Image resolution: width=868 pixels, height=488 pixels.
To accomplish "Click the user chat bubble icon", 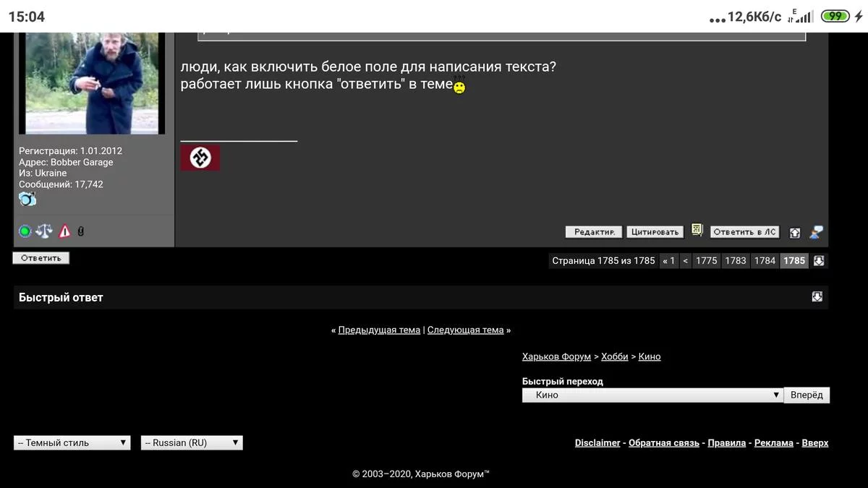I will 816,232.
